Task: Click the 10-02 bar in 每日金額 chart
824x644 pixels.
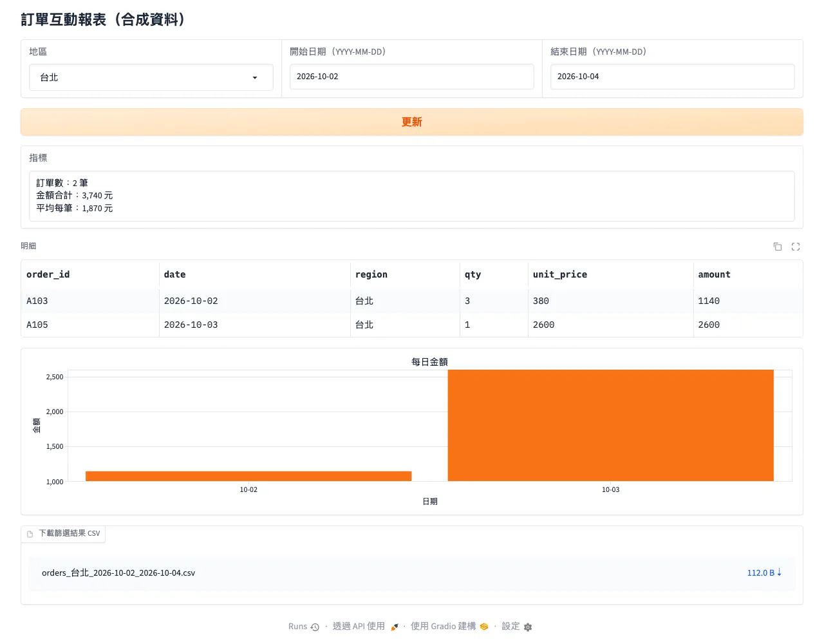Action: tap(248, 476)
